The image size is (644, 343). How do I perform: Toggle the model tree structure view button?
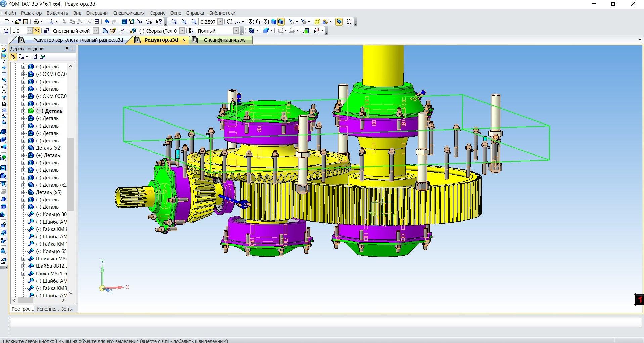(13, 57)
